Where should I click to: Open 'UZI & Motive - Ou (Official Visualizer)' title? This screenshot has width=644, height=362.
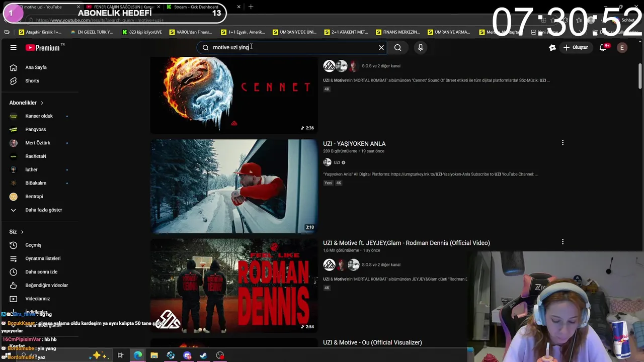[x=372, y=342]
